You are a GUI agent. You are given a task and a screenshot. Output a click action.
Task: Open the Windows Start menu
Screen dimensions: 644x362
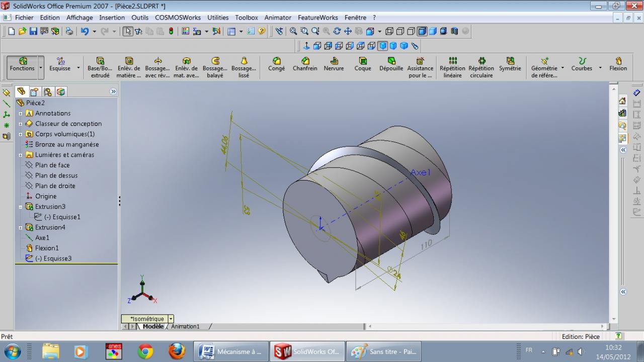point(12,351)
